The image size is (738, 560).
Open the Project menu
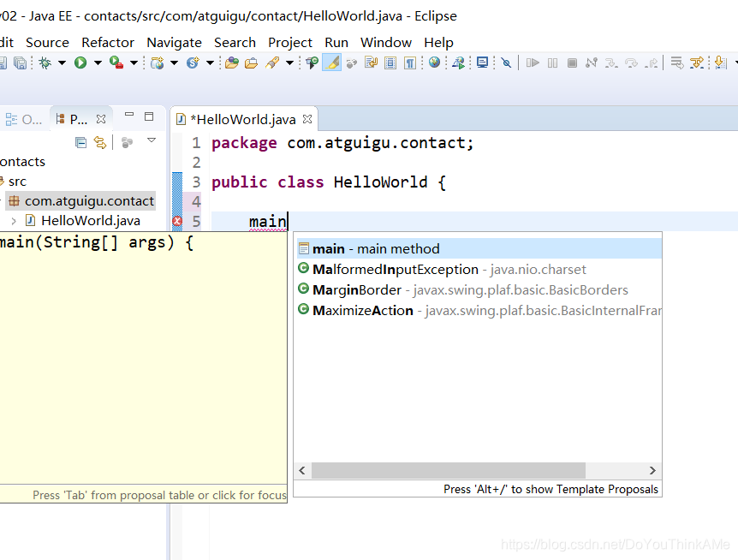coord(290,43)
